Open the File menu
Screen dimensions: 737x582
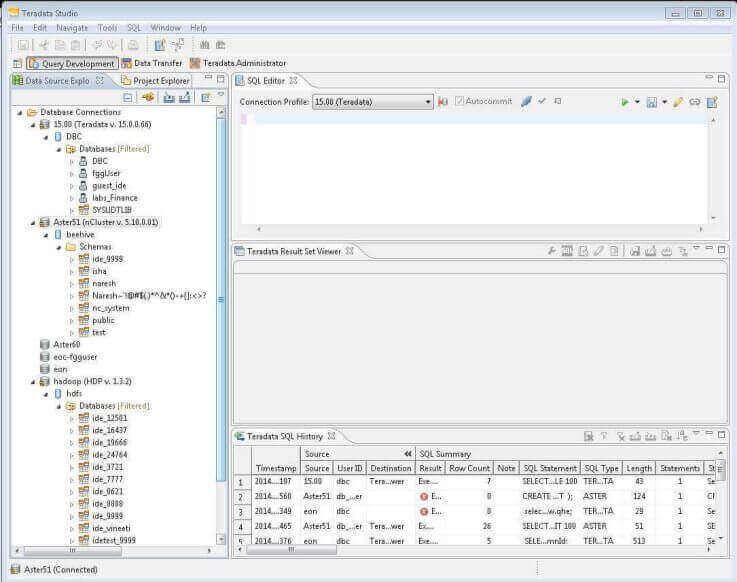coord(17,28)
